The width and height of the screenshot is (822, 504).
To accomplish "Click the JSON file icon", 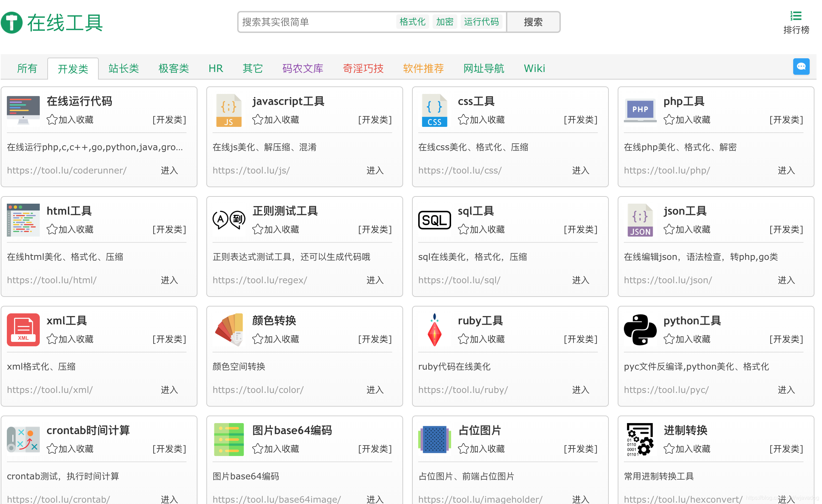I will 640,220.
